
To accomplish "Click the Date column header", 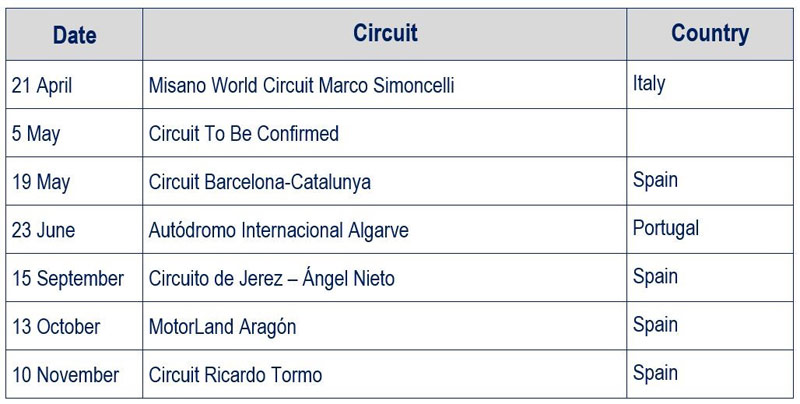I will pos(74,35).
